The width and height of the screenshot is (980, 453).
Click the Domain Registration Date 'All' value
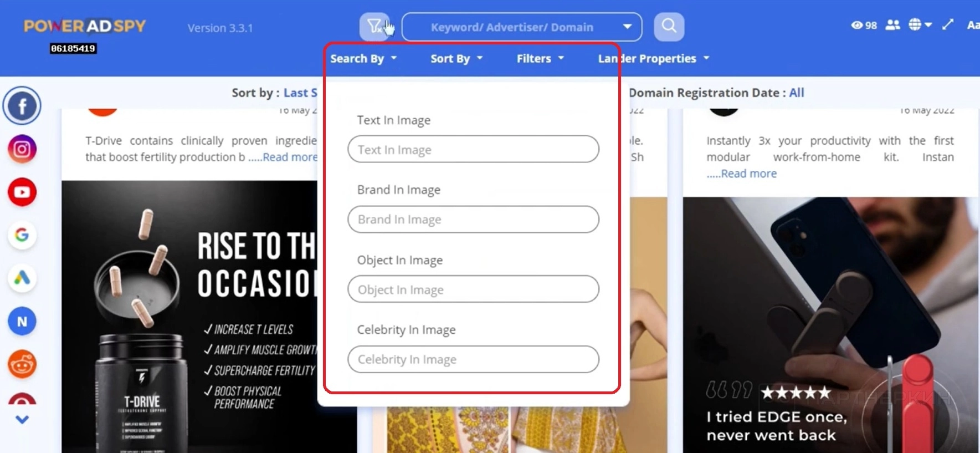pyautogui.click(x=797, y=93)
